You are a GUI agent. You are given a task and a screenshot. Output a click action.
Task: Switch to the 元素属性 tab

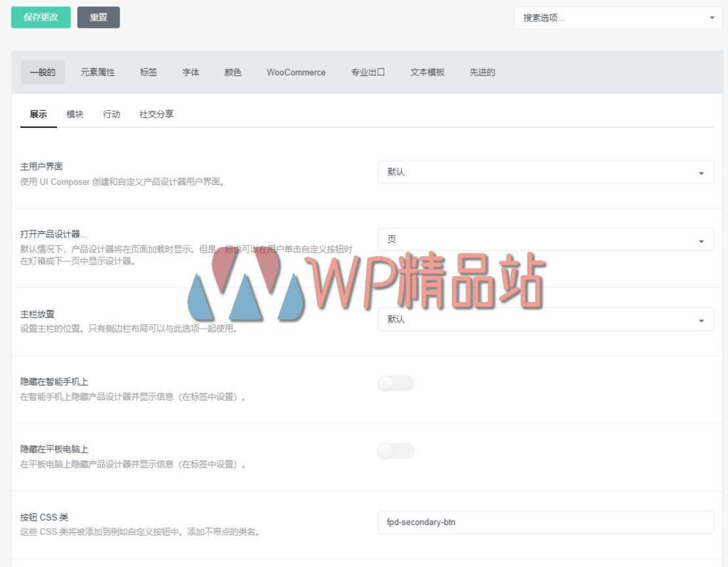tap(97, 72)
